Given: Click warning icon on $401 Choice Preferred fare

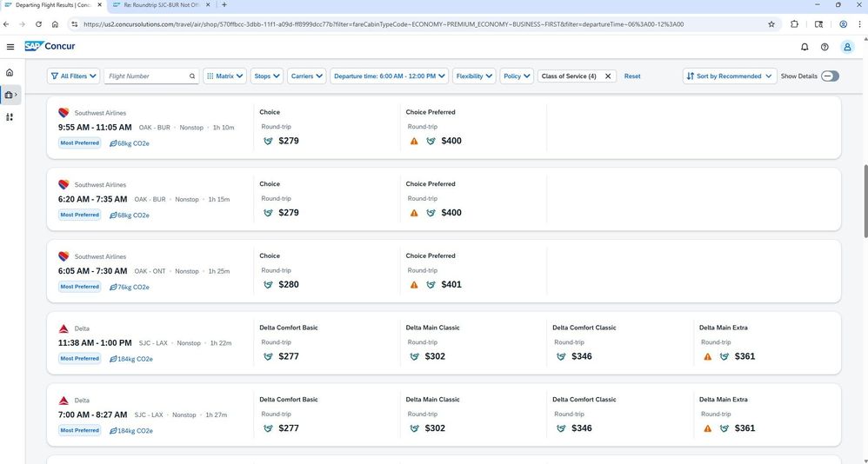Looking at the screenshot, I should [414, 285].
